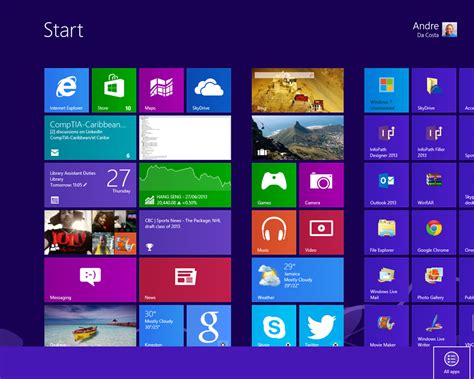Viewport: 474px width, 379px height.
Task: Open the Desktop tile with boat picture
Action: [x=90, y=326]
